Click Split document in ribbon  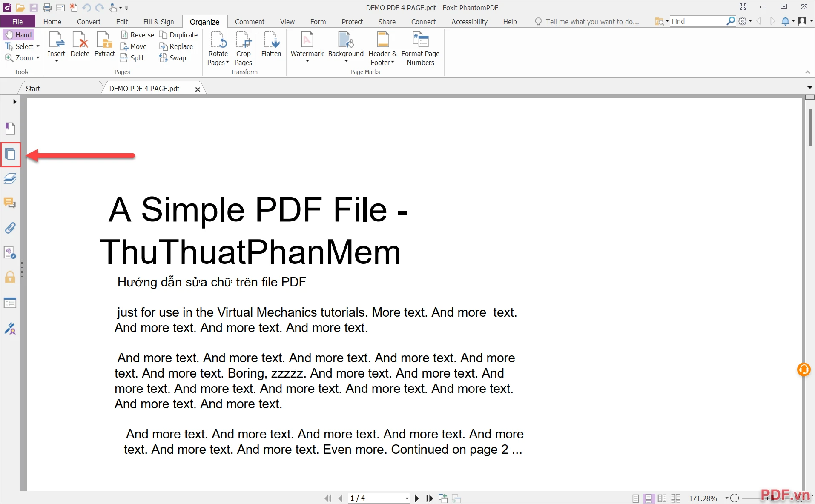coord(132,58)
